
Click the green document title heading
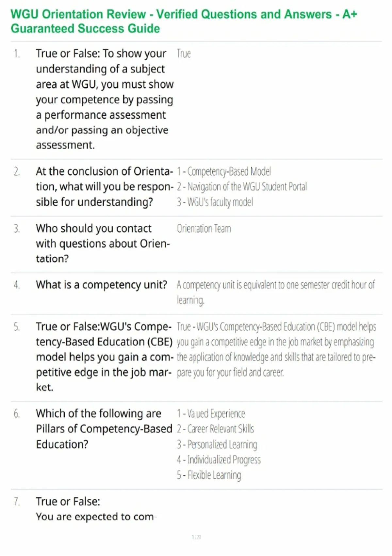(x=184, y=21)
